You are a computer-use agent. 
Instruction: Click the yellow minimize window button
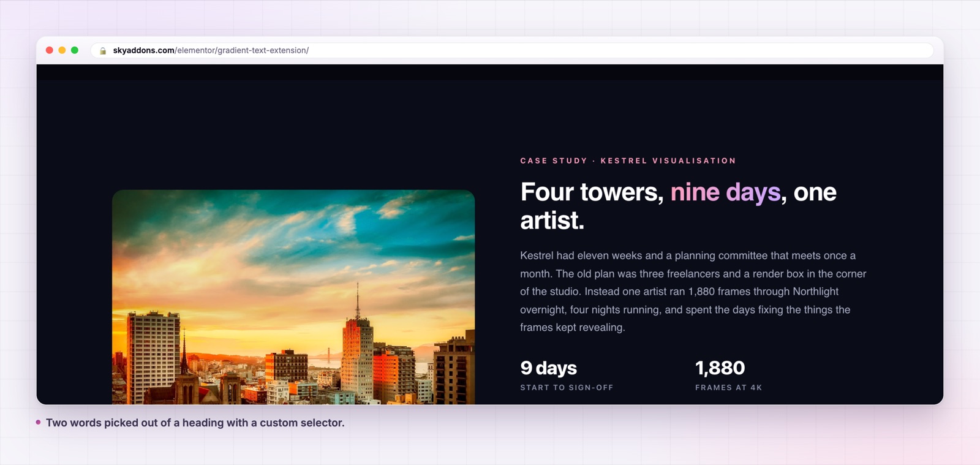(x=62, y=50)
